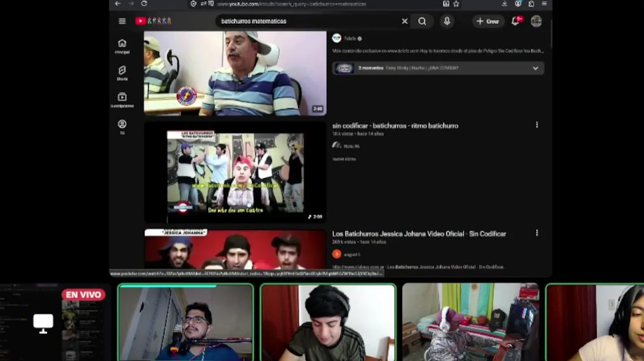
Task: Select webcam showing the bedroom
Action: [x=470, y=322]
